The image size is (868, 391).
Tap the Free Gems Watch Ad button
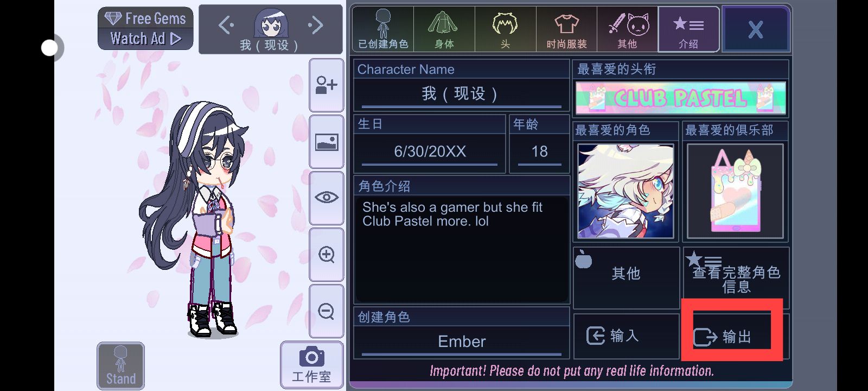[145, 28]
